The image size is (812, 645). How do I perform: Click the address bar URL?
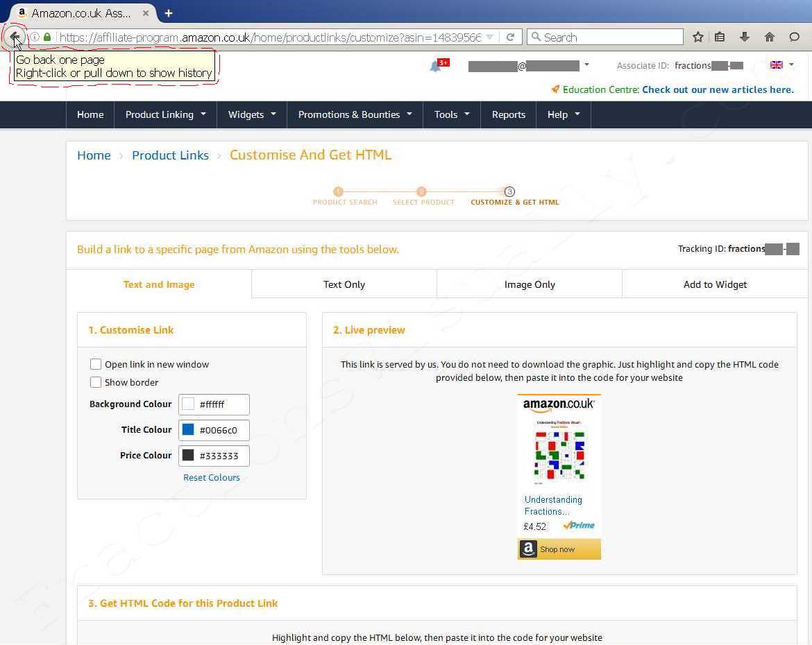tap(271, 37)
